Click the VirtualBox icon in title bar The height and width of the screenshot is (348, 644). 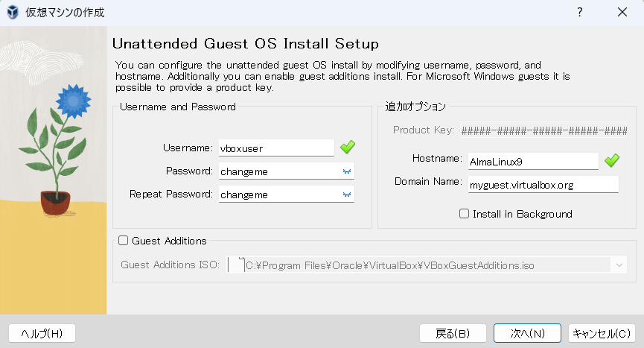(x=13, y=13)
